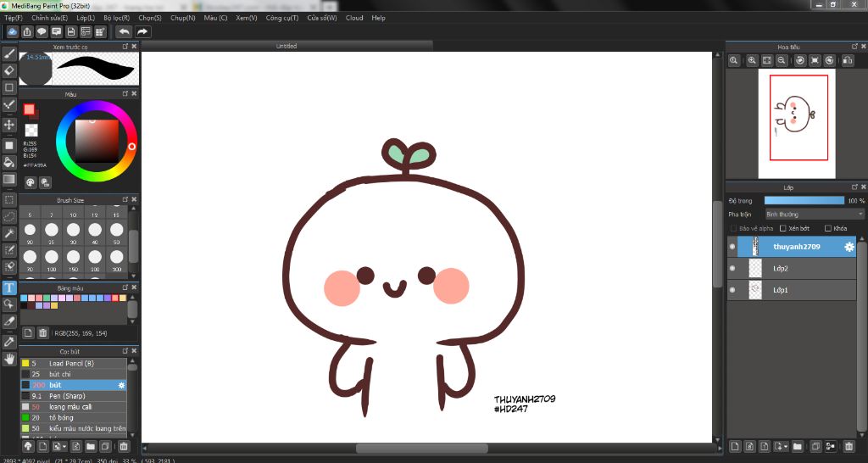Click the Redo arrow in toolbar

(x=142, y=31)
